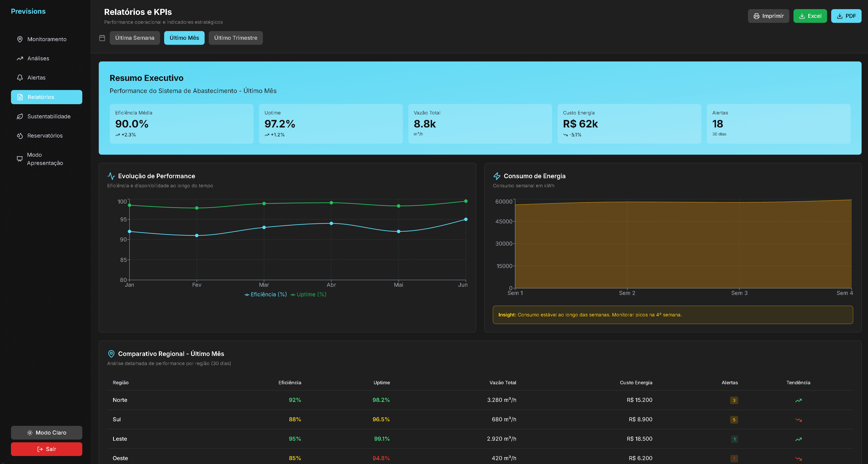Switch to the Última Semana period
The width and height of the screenshot is (868, 464).
tap(134, 38)
